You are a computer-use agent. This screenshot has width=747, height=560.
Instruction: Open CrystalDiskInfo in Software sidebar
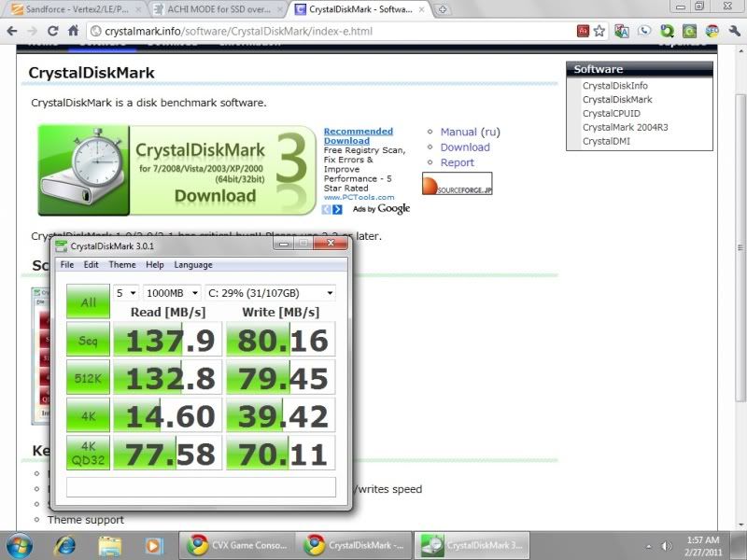tap(614, 86)
